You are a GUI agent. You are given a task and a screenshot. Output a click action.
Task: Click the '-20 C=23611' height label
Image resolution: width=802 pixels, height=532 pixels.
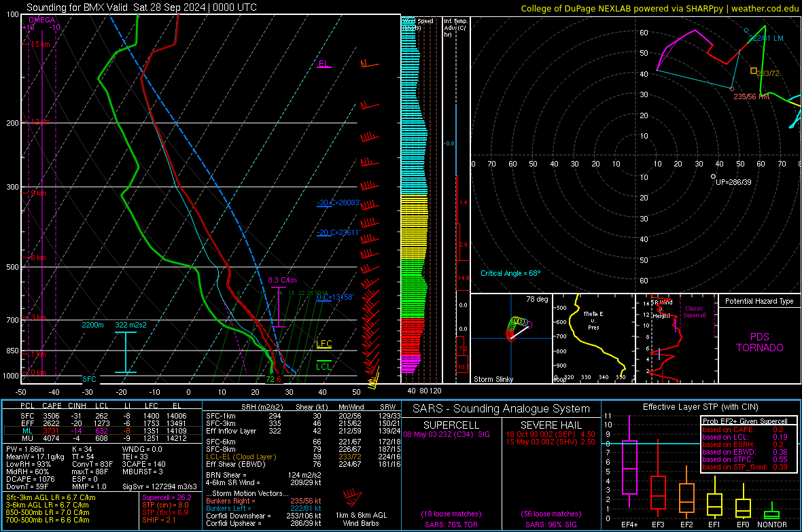click(x=338, y=232)
